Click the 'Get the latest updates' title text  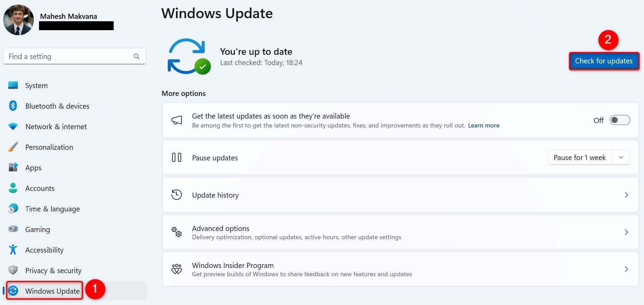(271, 116)
